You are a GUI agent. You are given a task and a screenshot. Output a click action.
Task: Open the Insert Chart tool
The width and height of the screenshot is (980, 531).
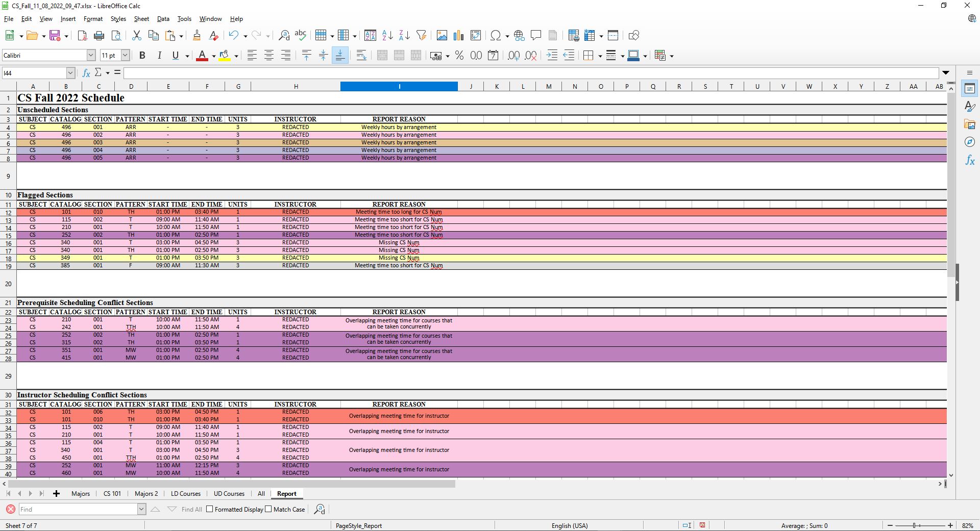[458, 35]
